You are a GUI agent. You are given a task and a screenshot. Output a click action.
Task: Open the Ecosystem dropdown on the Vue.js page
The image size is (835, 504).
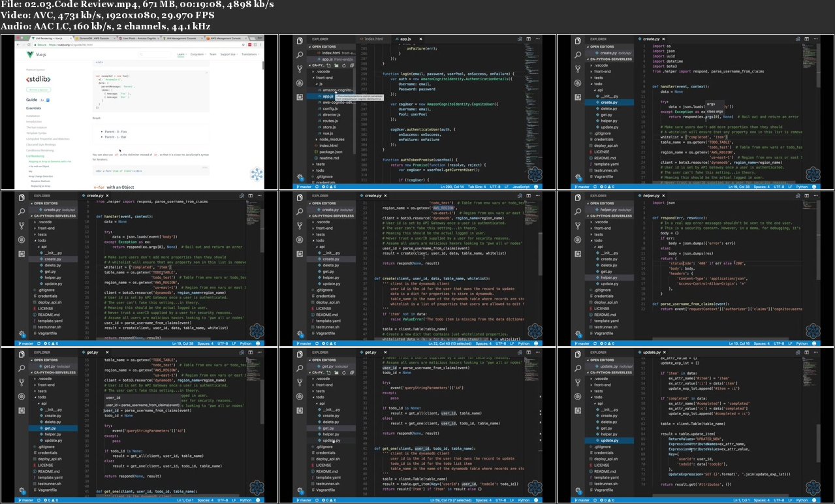(x=198, y=54)
